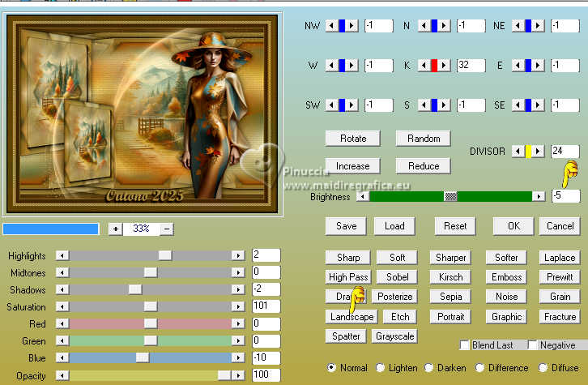Increase the NE value with right arrow
This screenshot has width=588, height=385.
[538, 26]
